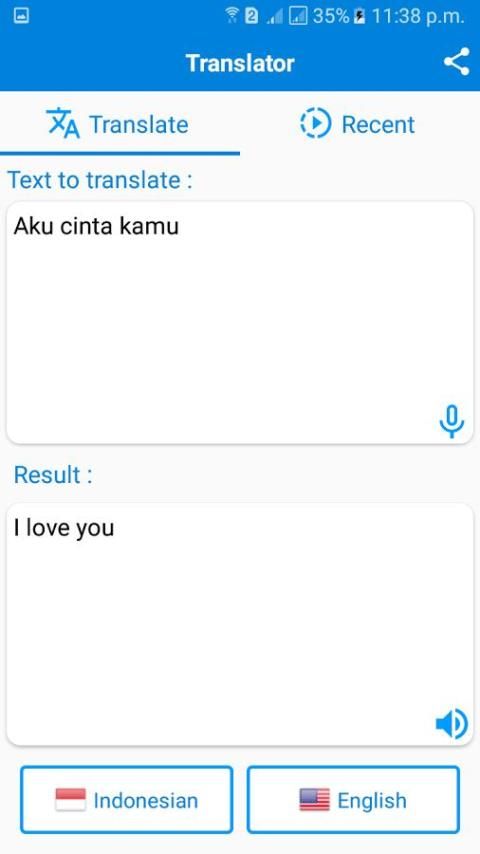This screenshot has height=854, width=480.
Task: Play translation audio with speaker icon
Action: (x=452, y=724)
